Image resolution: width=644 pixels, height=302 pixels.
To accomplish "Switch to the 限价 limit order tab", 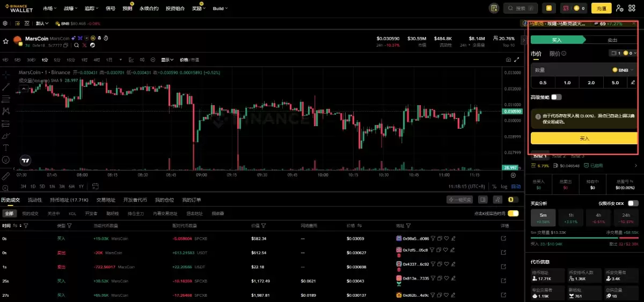I will coord(555,54).
